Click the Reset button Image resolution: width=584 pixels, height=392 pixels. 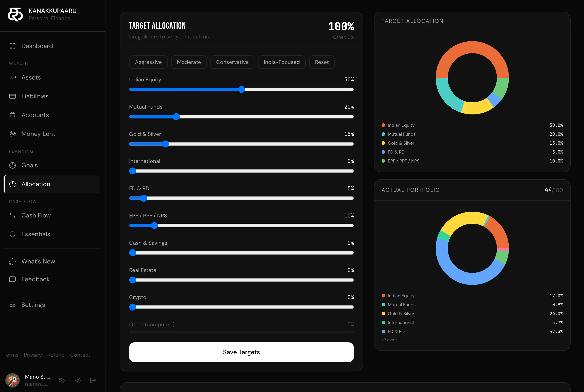tap(322, 62)
